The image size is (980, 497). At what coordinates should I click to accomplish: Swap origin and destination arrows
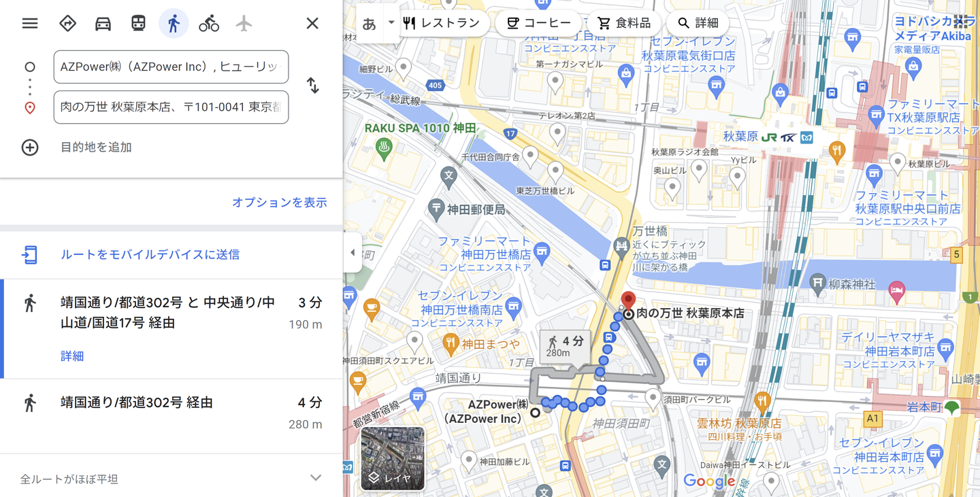[312, 86]
